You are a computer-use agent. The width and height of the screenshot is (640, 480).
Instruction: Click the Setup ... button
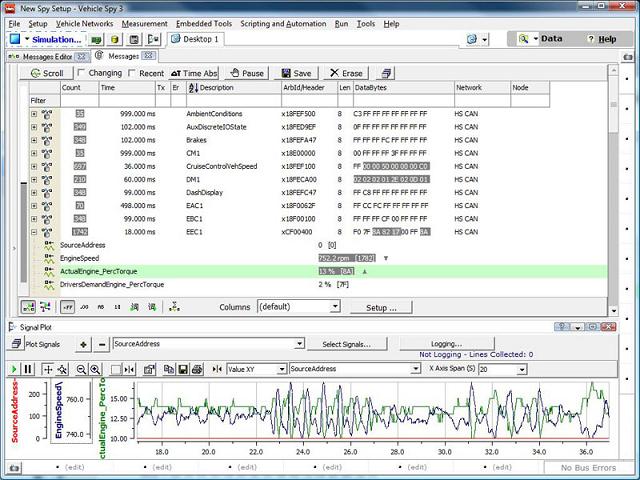click(381, 307)
